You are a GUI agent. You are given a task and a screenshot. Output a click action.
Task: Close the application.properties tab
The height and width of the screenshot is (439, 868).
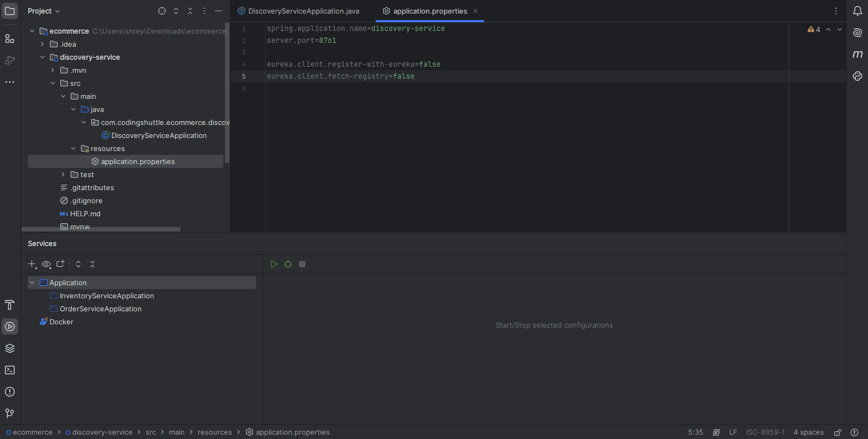pos(476,11)
